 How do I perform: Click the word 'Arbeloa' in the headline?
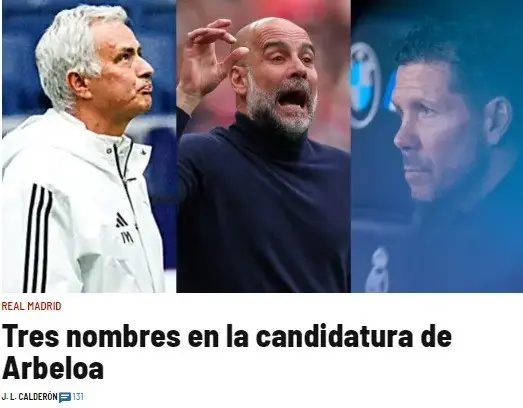[x=53, y=368]
